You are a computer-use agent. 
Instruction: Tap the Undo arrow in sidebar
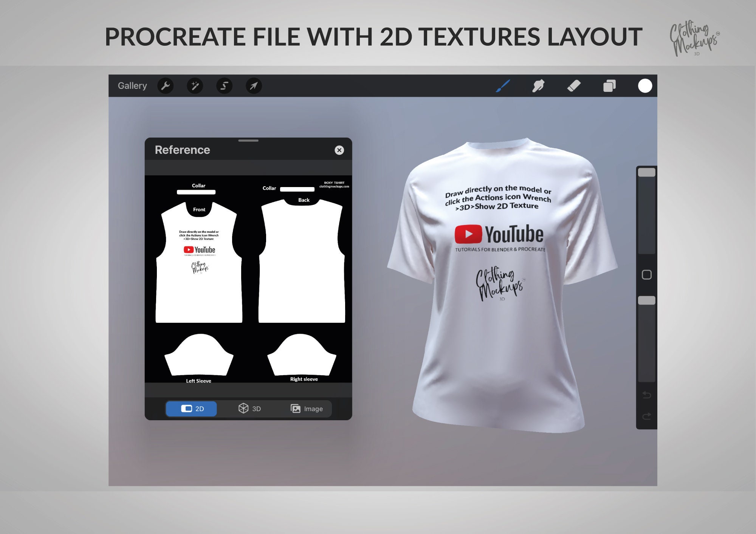646,395
